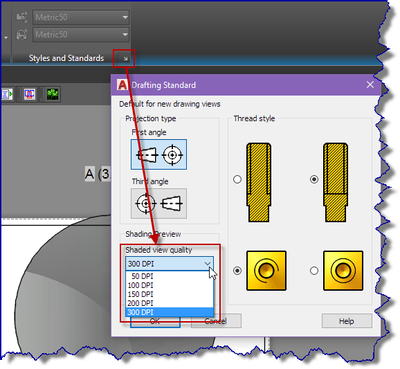
Task: Select First angle projection type button
Action: pyautogui.click(x=159, y=155)
